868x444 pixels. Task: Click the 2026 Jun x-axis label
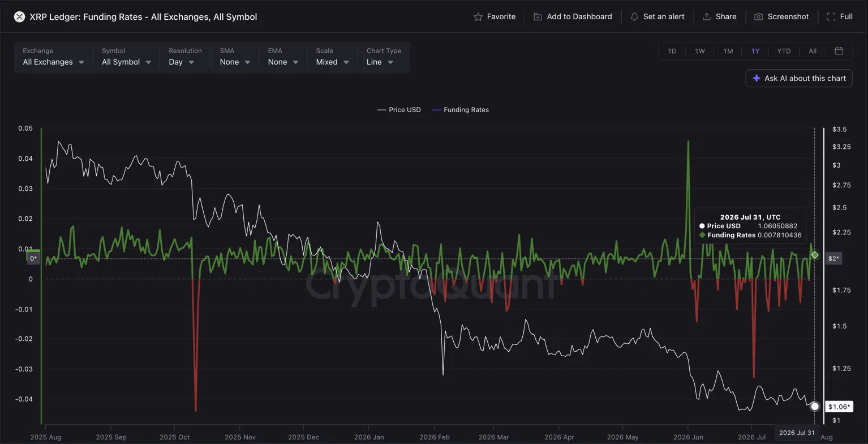pos(687,437)
